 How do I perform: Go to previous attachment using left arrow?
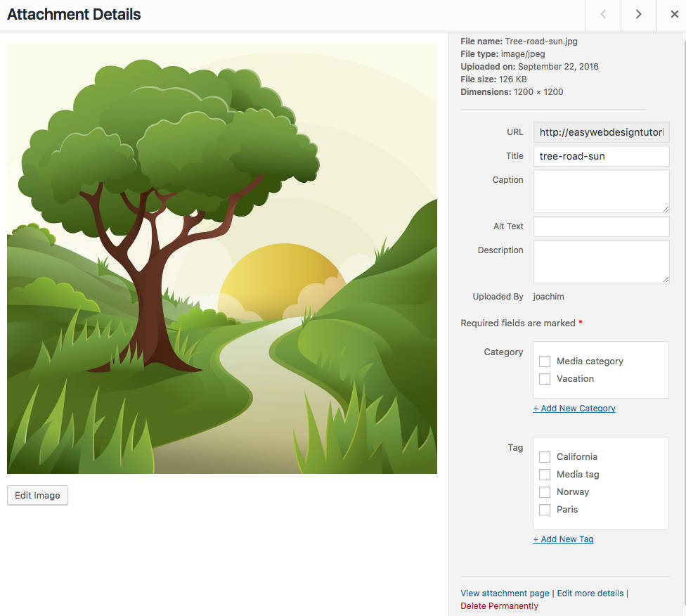tap(603, 15)
